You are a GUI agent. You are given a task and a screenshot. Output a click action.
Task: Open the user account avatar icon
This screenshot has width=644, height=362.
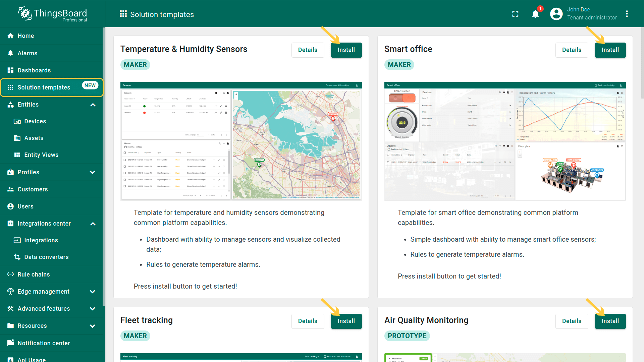(556, 14)
